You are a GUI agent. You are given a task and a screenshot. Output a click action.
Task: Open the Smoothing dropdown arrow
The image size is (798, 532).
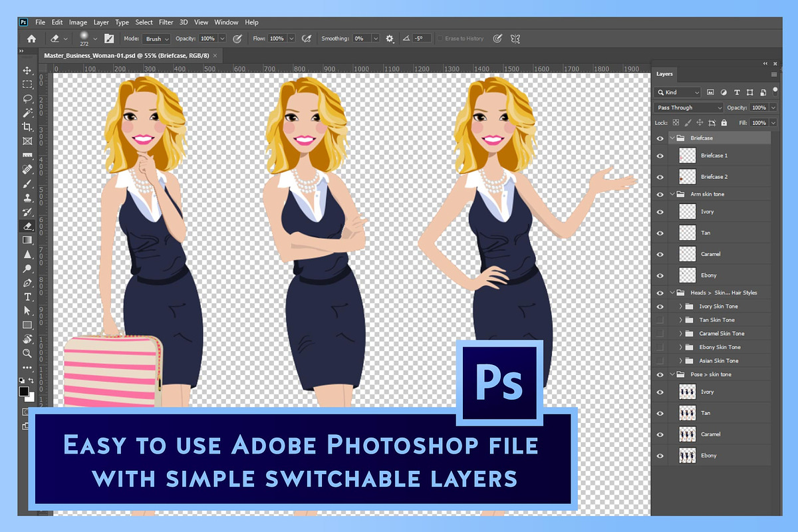coord(376,39)
